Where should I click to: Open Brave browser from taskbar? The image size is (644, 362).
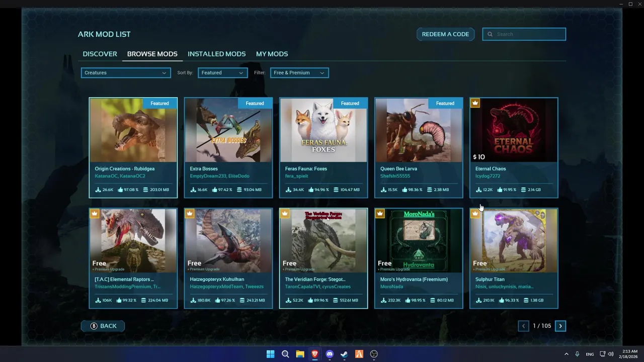314,354
